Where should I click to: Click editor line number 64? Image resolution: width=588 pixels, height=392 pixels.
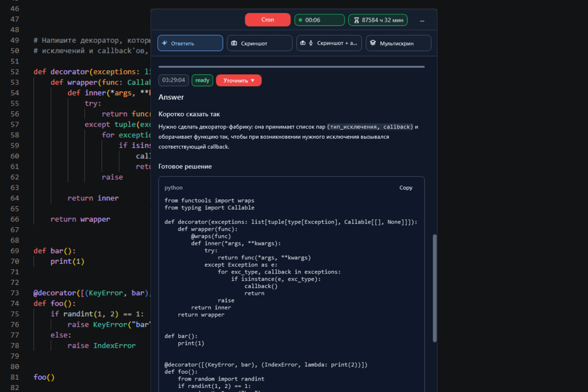[x=15, y=198]
